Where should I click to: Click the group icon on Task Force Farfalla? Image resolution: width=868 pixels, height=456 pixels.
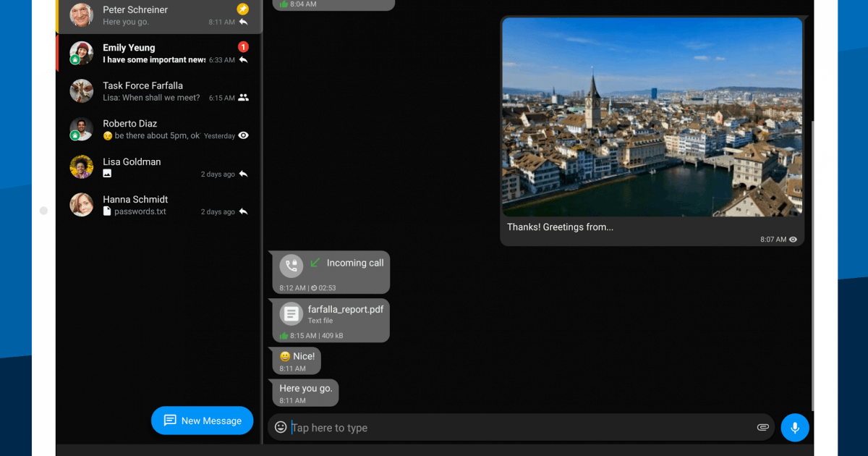pyautogui.click(x=243, y=98)
